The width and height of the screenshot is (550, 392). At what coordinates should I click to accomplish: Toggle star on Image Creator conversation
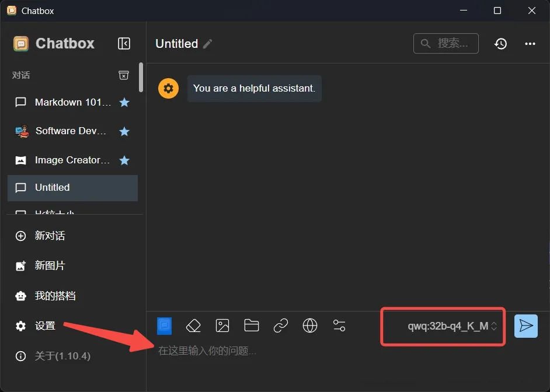124,160
